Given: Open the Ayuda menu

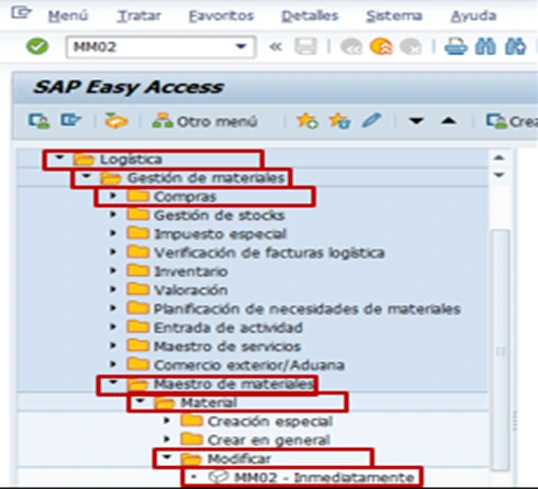Looking at the screenshot, I should click(x=473, y=16).
